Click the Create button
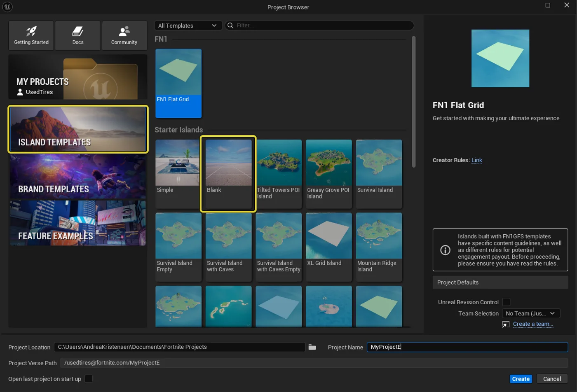577x392 pixels. (521, 379)
